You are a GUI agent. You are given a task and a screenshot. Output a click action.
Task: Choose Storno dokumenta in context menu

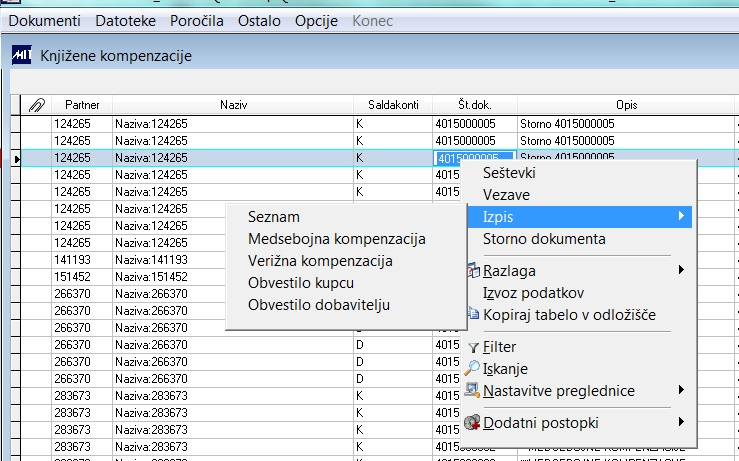tap(544, 239)
